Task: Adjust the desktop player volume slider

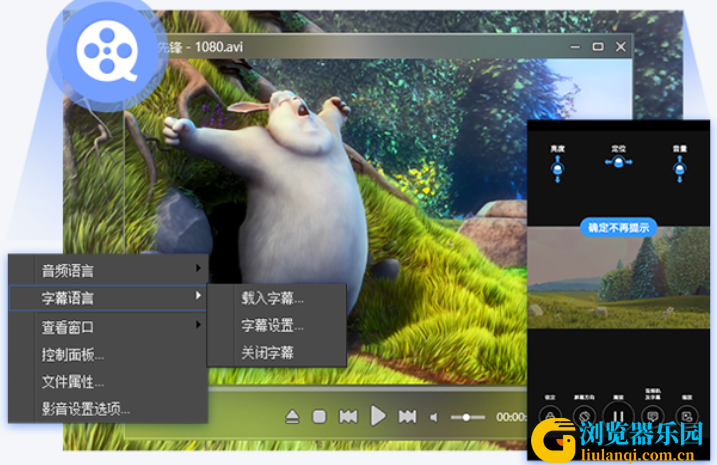Action: pyautogui.click(x=467, y=417)
